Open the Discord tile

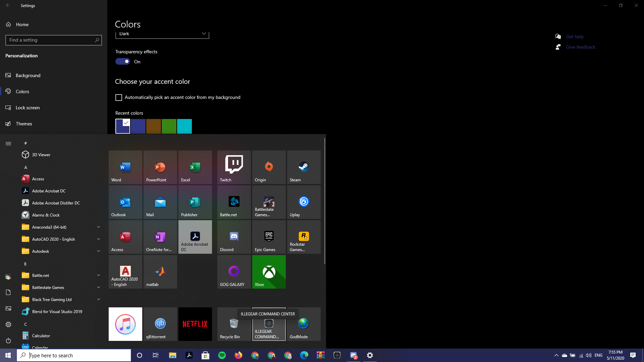[234, 237]
